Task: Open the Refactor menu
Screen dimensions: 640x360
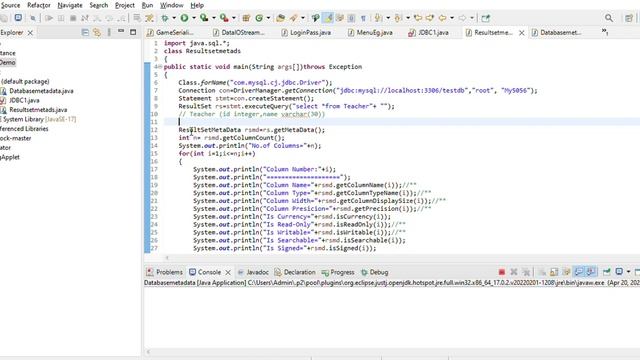Action: pos(39,5)
